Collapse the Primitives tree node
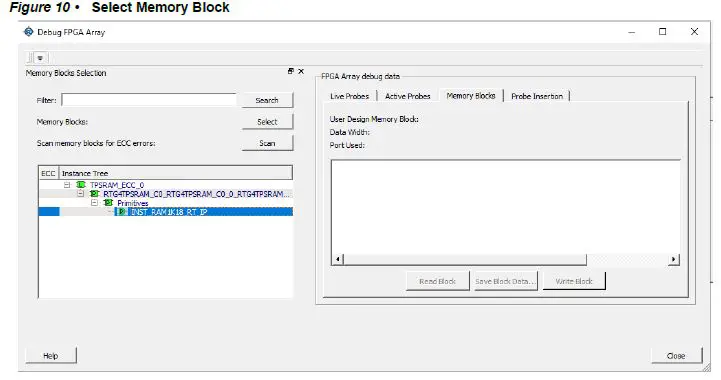 point(94,202)
